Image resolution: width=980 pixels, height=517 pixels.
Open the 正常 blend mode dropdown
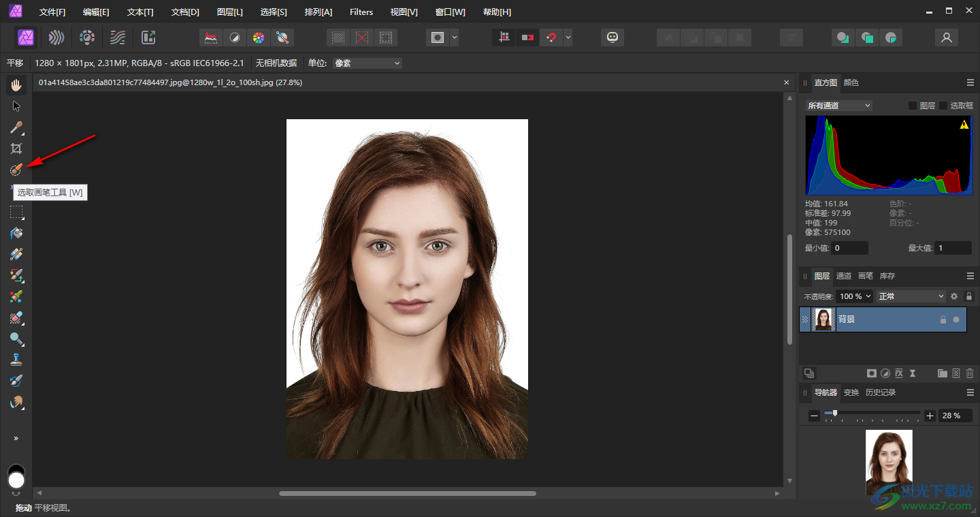pos(911,296)
